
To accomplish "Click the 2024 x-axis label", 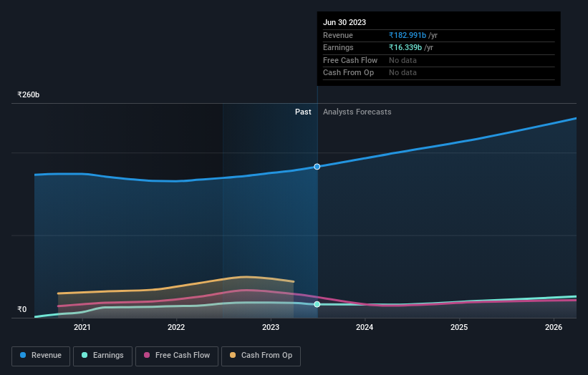I will click(x=365, y=328).
